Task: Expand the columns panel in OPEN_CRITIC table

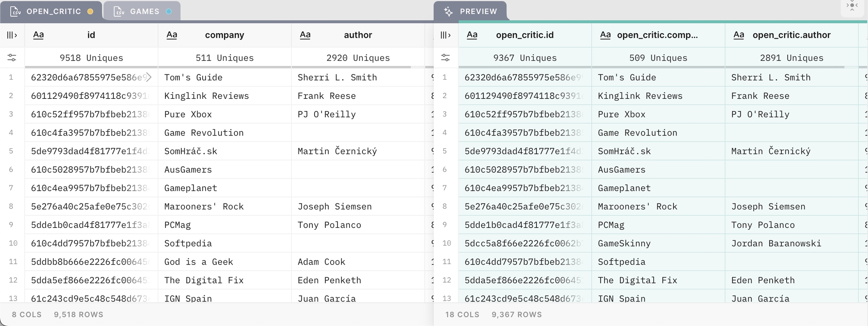Action: (x=12, y=35)
